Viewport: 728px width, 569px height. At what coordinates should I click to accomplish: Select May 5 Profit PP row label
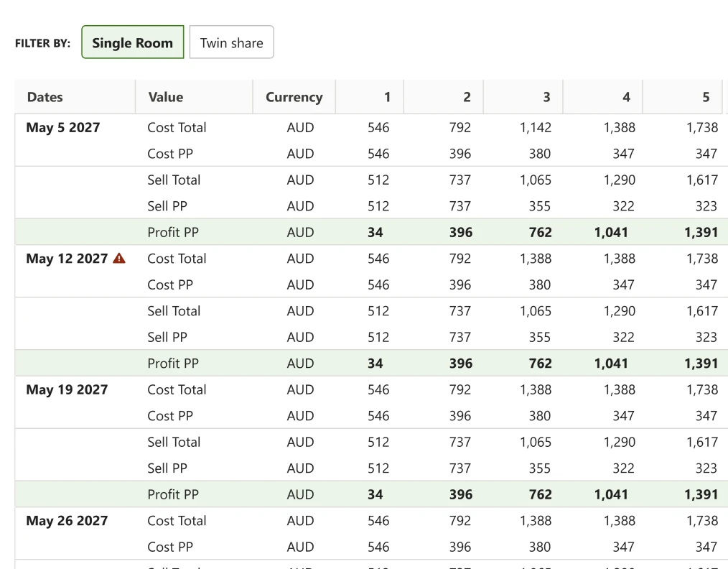pos(173,232)
